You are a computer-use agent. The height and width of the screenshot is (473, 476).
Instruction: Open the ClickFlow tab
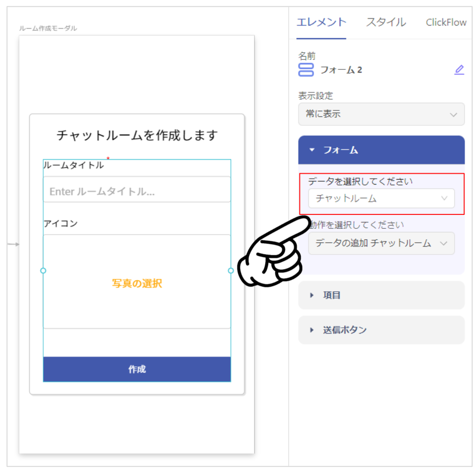[446, 23]
